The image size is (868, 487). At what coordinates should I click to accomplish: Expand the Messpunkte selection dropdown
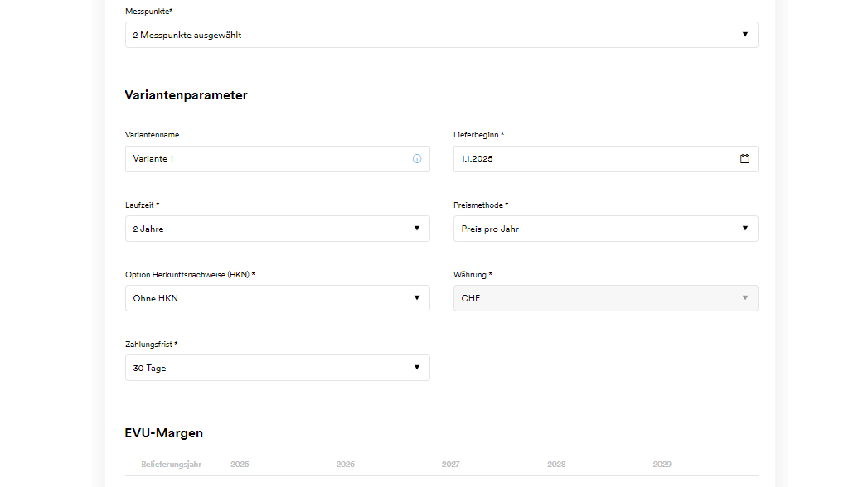(x=441, y=35)
